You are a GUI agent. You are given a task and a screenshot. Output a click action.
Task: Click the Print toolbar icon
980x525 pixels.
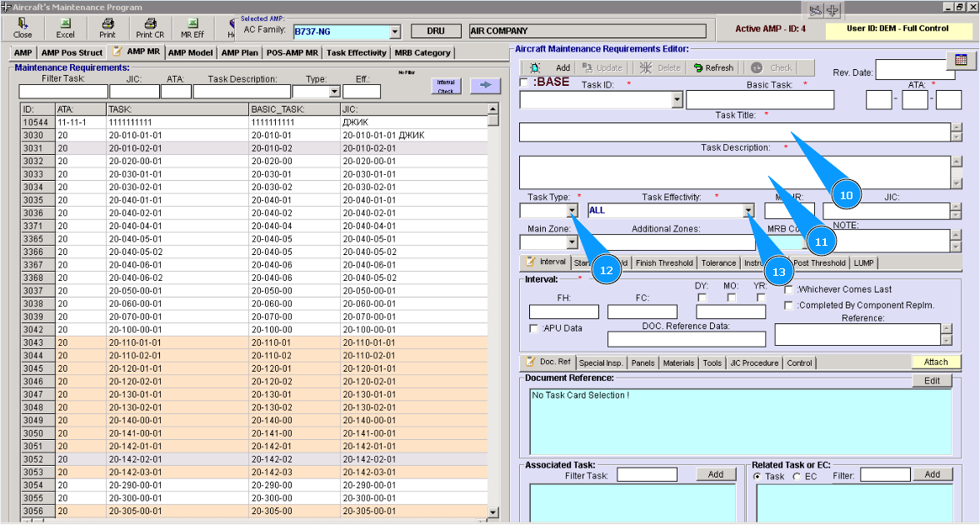tap(107, 24)
